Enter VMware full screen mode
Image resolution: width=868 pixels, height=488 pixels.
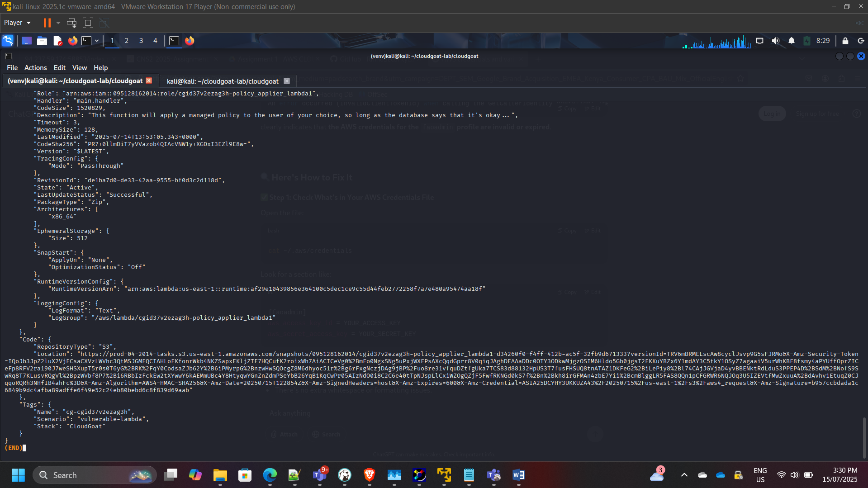88,23
